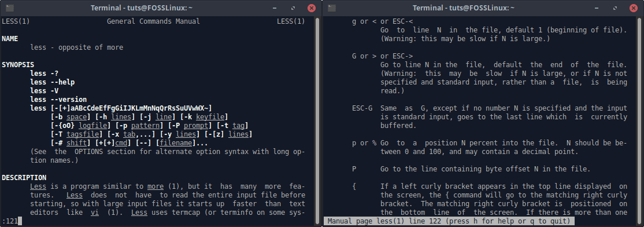Click the 'less --version' synopsis line
This screenshot has height=227, width=644.
[x=58, y=100]
